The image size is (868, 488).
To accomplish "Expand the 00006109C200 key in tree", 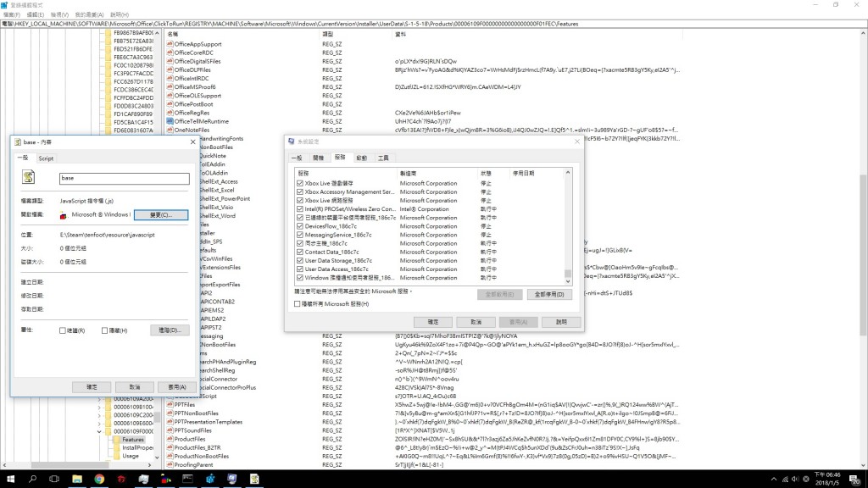I will [x=100, y=415].
